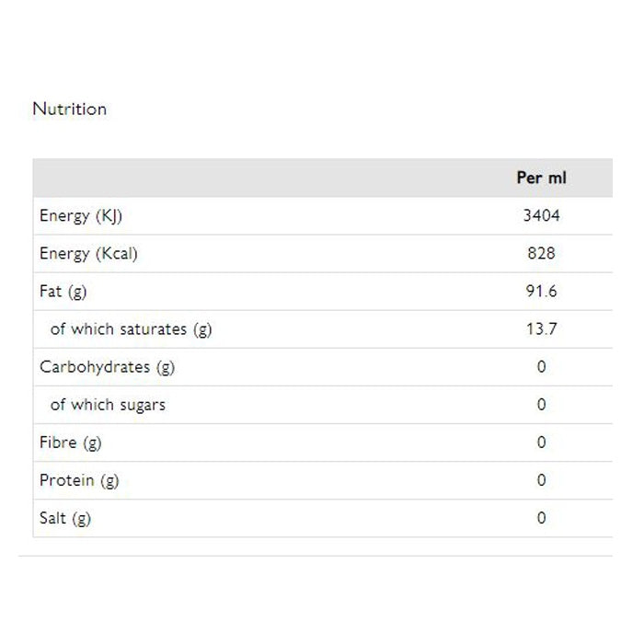Click the Protein zero value
The height and width of the screenshot is (644, 644).
[x=541, y=480]
